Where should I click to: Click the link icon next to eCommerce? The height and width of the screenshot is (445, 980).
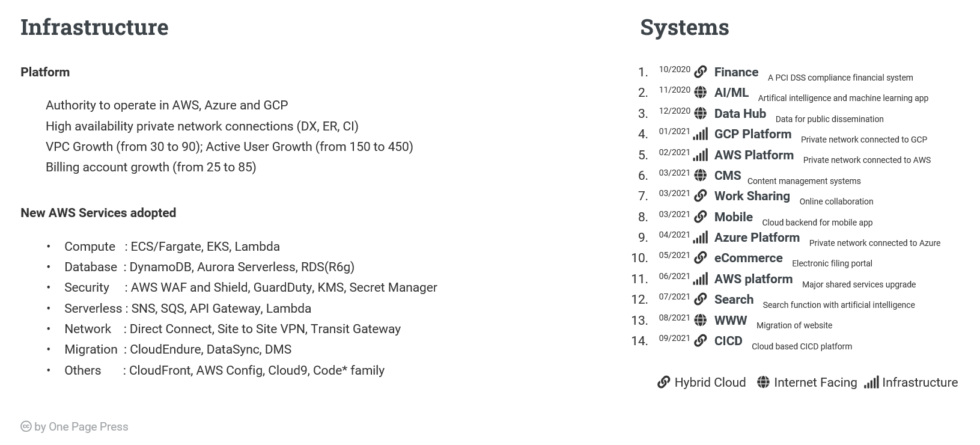click(700, 258)
